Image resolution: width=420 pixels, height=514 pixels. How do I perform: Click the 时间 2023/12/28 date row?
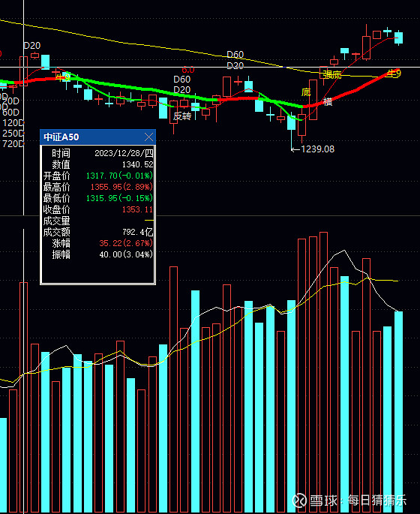[x=98, y=153]
